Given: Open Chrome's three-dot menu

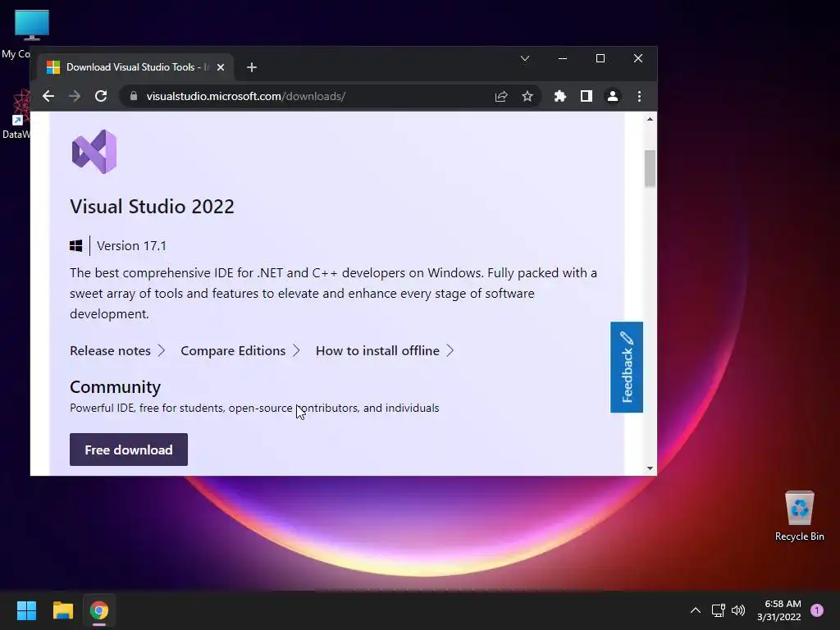Looking at the screenshot, I should point(639,96).
